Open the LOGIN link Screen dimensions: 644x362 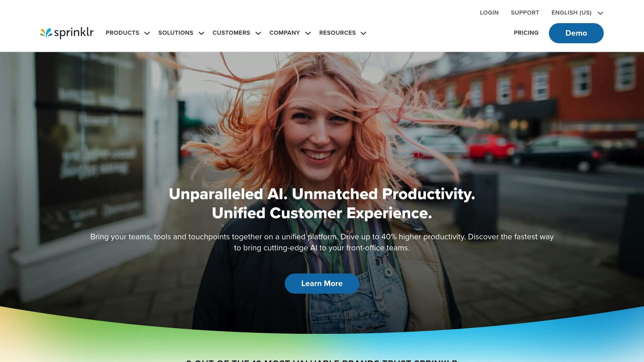pyautogui.click(x=489, y=13)
